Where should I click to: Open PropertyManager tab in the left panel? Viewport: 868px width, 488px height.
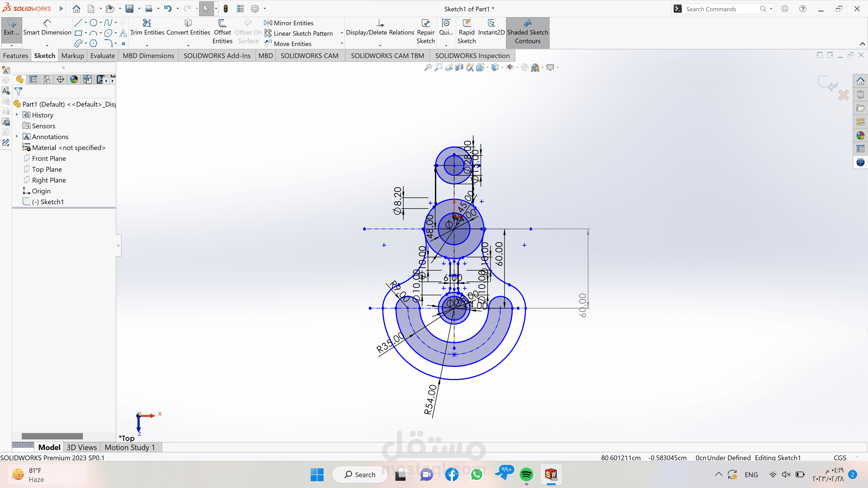[x=33, y=80]
